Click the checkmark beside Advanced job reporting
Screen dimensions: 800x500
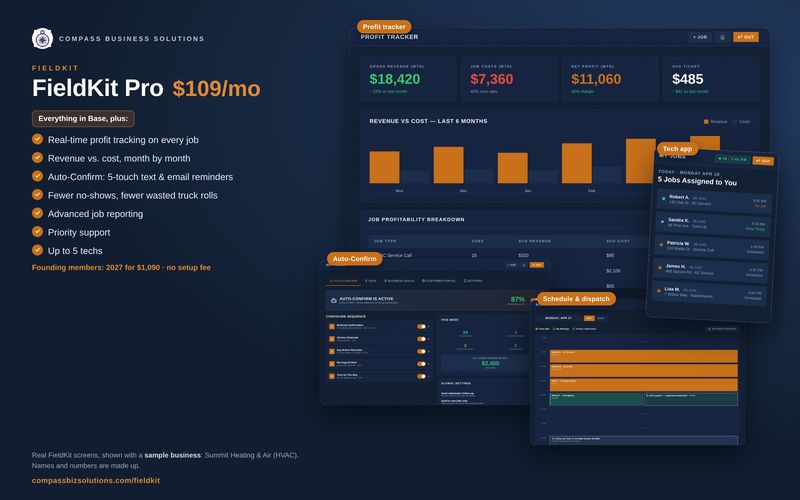pyautogui.click(x=37, y=213)
